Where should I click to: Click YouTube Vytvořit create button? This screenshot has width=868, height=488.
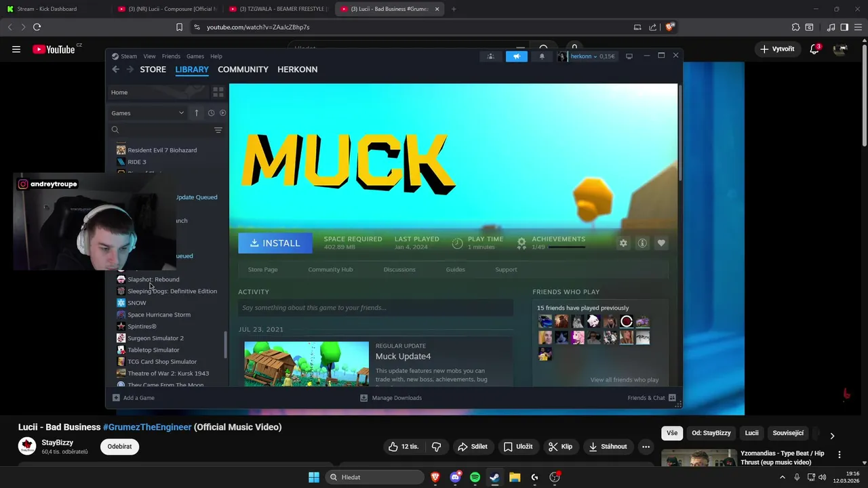click(777, 49)
